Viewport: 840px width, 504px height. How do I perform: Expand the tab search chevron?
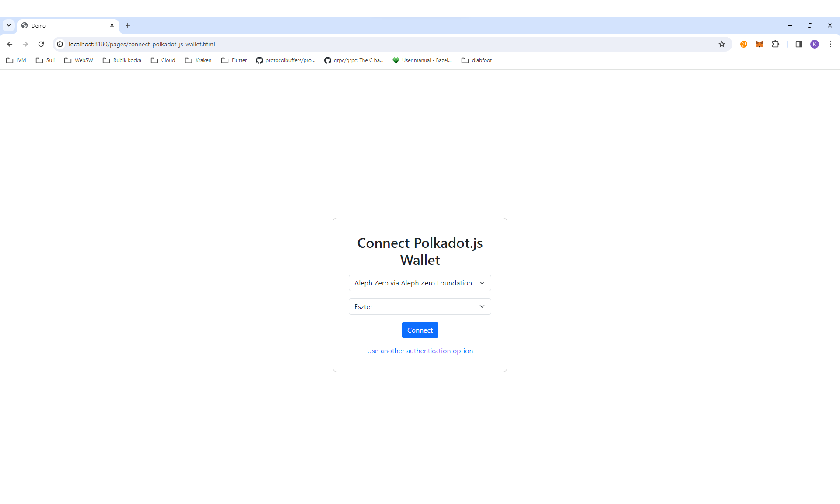(x=9, y=25)
